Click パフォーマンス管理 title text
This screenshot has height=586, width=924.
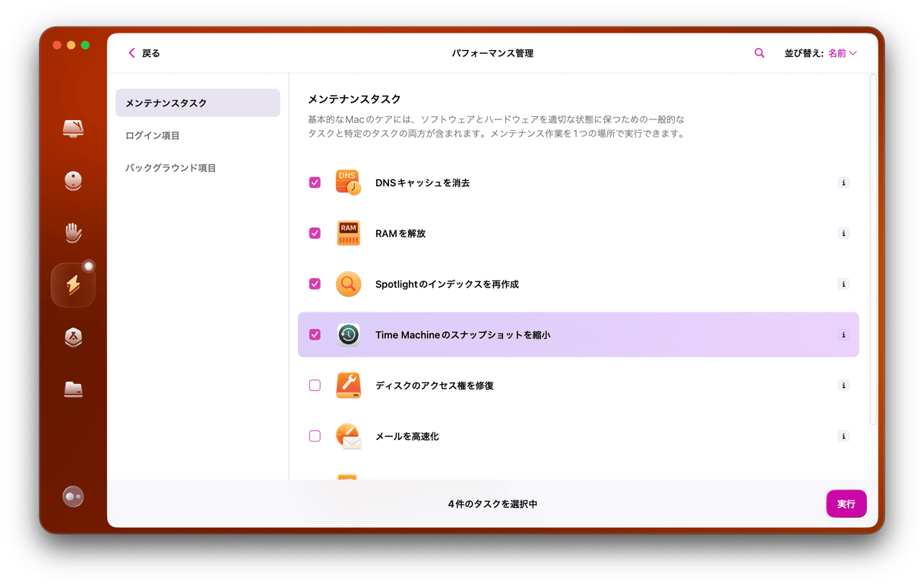pos(492,53)
